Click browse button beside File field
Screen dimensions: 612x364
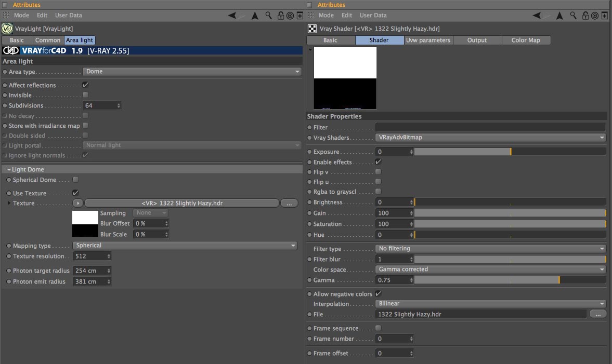pyautogui.click(x=597, y=314)
